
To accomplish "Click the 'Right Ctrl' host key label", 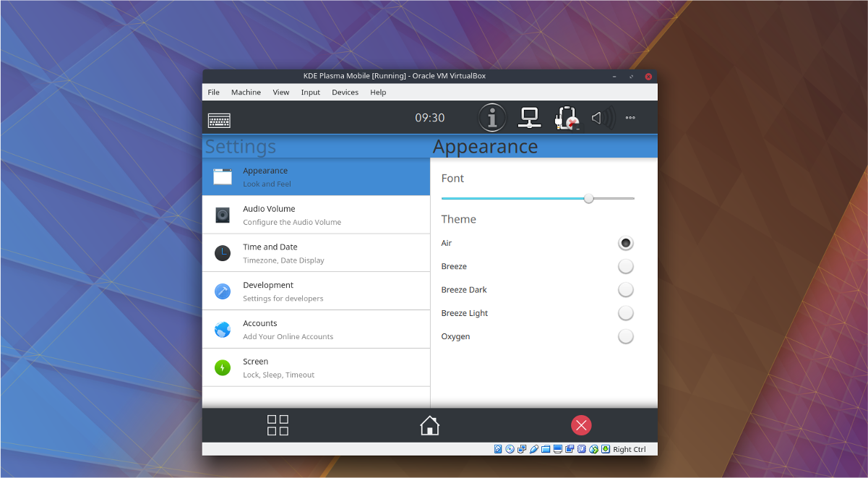I will point(629,450).
